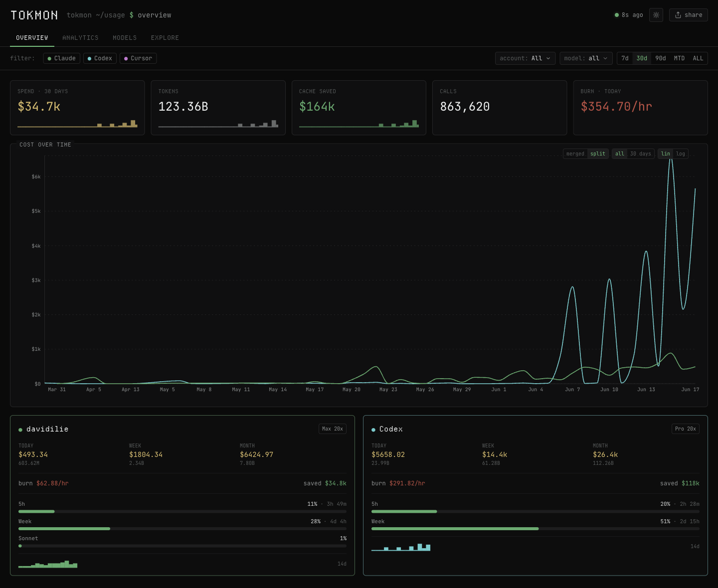This screenshot has height=588, width=718.
Task: Click the tokens sparkline mini chart
Action: point(218,124)
